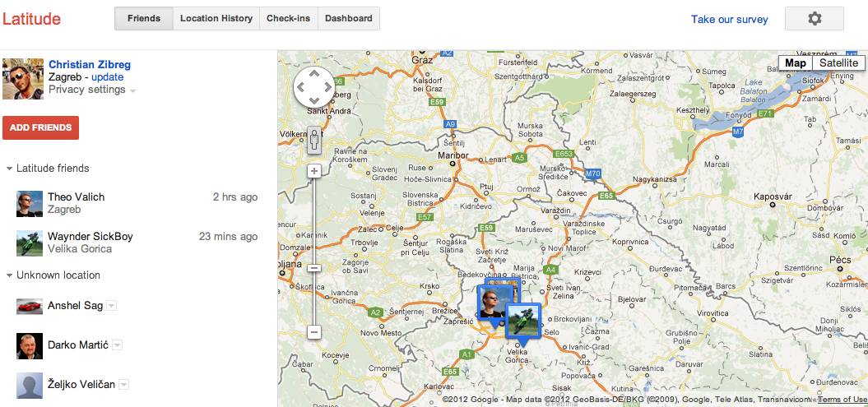Click Anshel Sag's red car avatar
Image resolution: width=868 pixels, height=407 pixels.
[x=30, y=306]
